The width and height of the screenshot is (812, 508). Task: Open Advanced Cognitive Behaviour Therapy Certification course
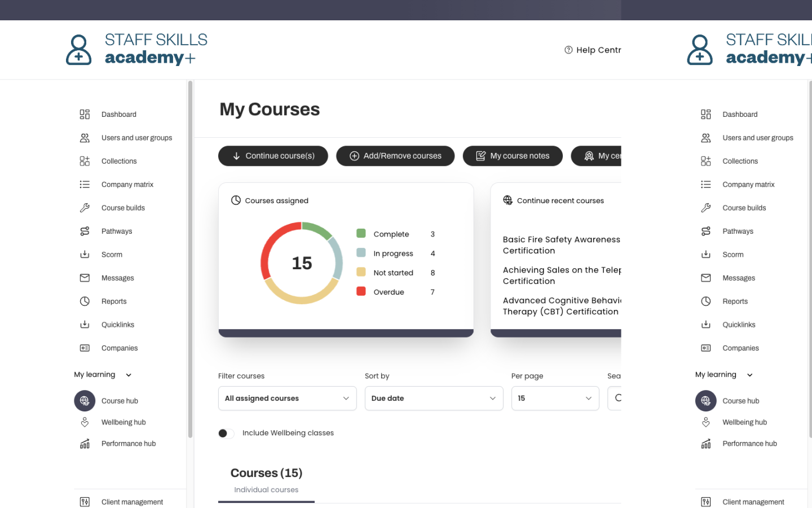pyautogui.click(x=562, y=306)
